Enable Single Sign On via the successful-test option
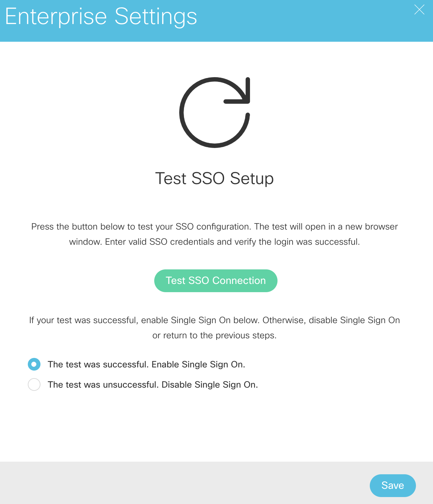Viewport: 433px width, 504px height. point(34,364)
